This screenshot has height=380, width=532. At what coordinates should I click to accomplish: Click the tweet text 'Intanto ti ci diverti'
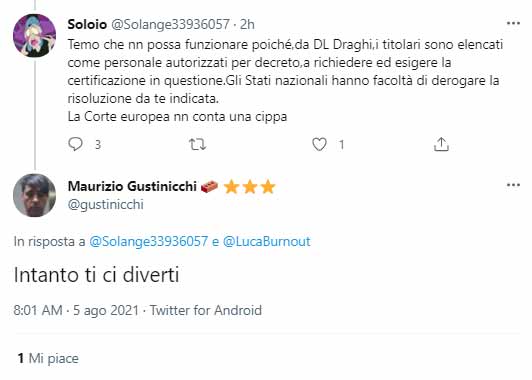coord(96,275)
